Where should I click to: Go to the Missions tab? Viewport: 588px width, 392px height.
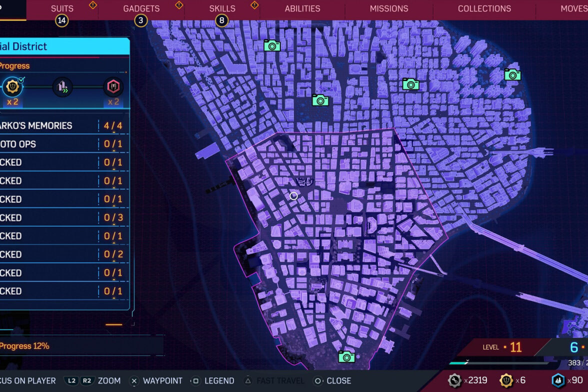388,9
